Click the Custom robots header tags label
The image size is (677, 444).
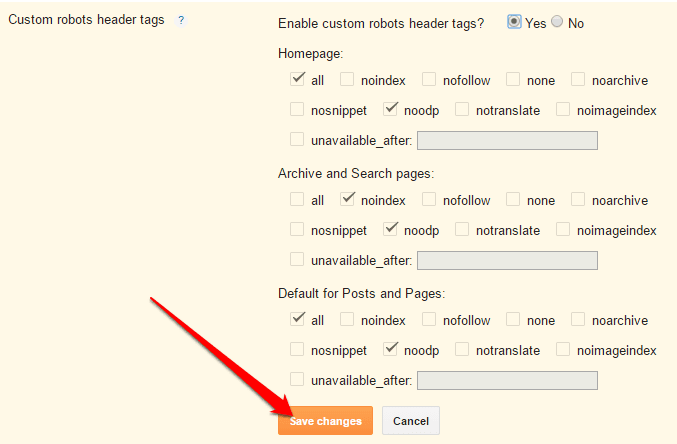coord(86,20)
